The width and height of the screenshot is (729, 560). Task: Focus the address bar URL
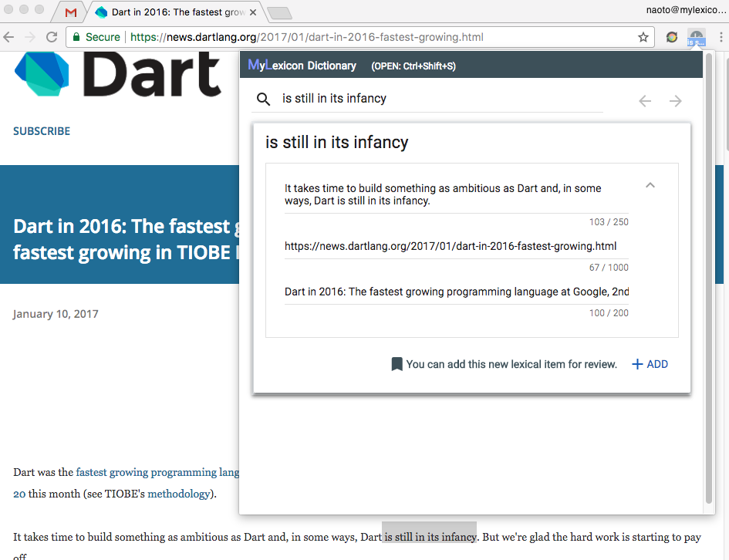[x=307, y=37]
